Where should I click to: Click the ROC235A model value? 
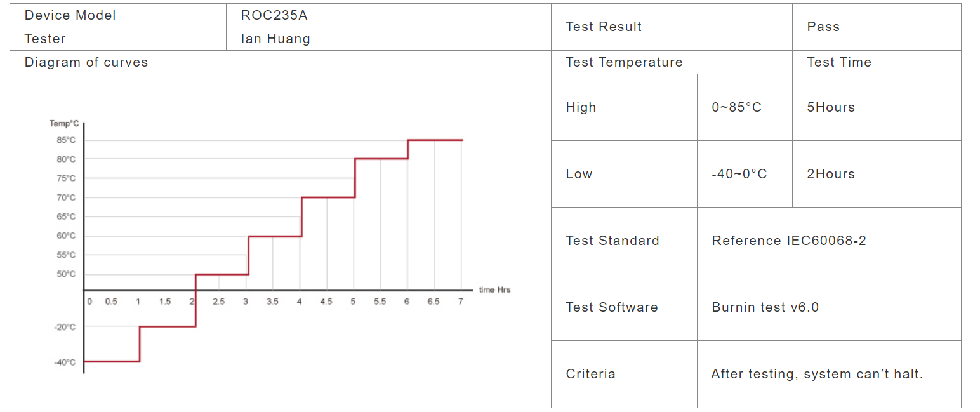click(x=274, y=15)
